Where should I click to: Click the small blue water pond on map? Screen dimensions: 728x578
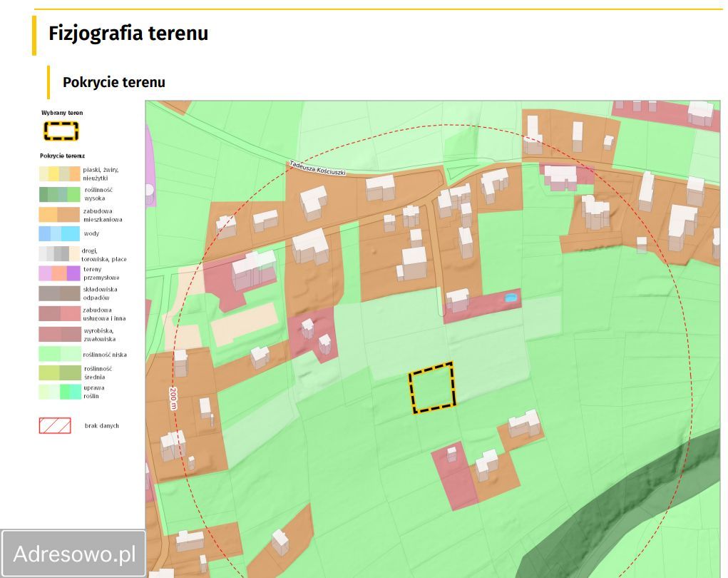point(511,298)
